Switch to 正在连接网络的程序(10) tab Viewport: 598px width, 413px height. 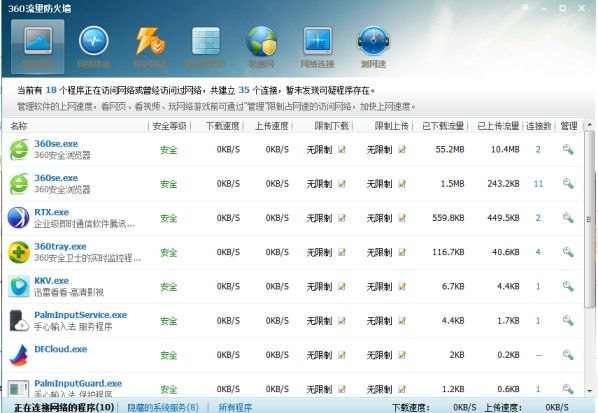[64, 407]
